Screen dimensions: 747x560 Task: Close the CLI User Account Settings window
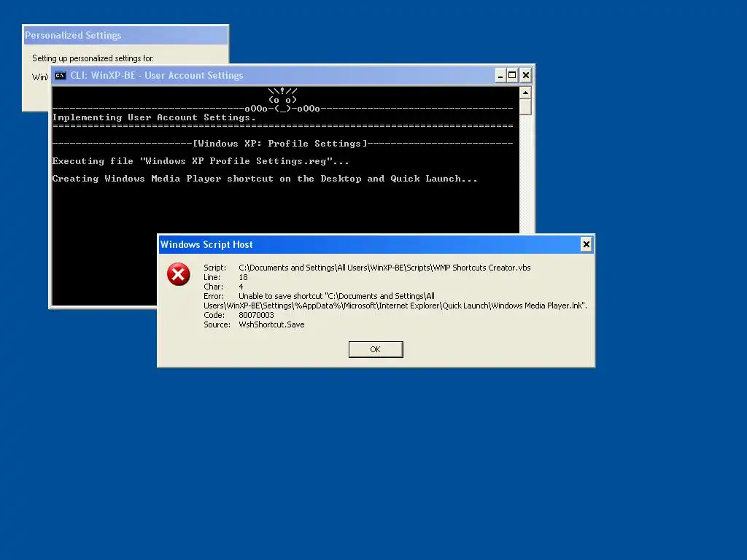coord(525,75)
